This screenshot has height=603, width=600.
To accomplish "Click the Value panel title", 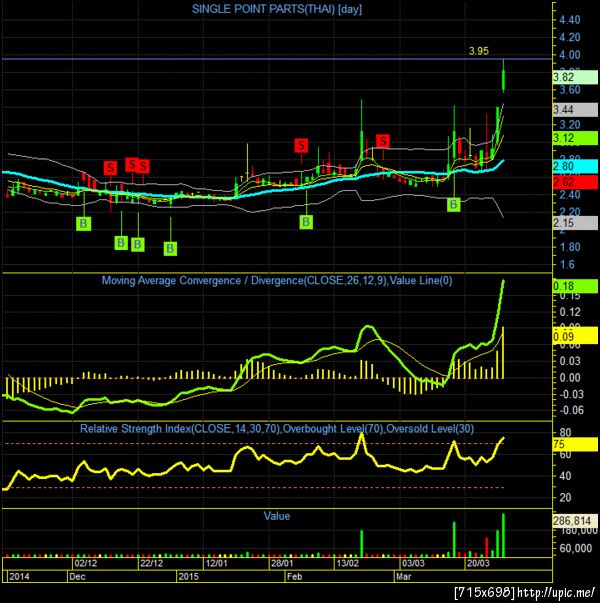I will [x=277, y=516].
